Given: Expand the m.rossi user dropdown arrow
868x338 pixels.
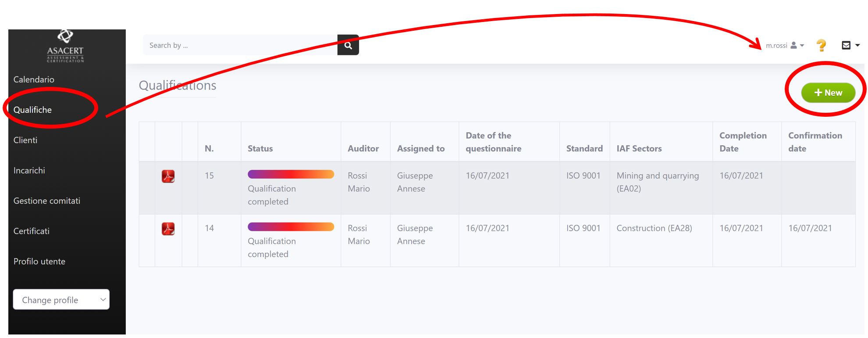Looking at the screenshot, I should [x=802, y=46].
